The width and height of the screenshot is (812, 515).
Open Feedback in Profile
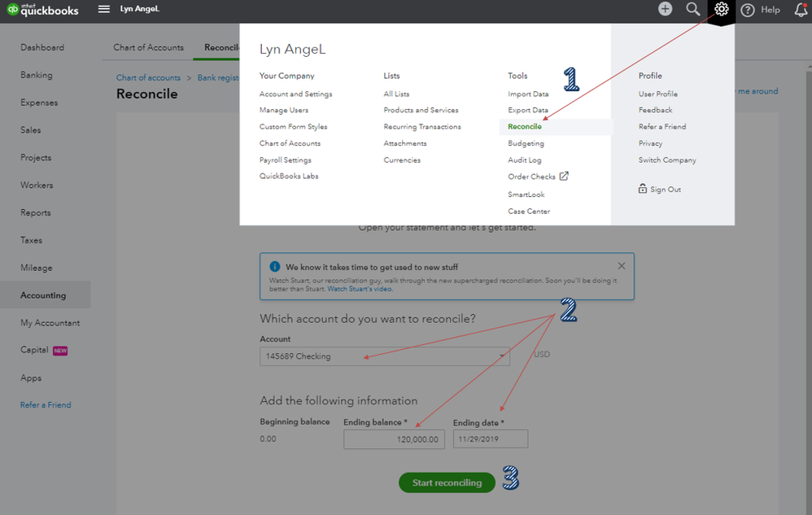pos(655,110)
